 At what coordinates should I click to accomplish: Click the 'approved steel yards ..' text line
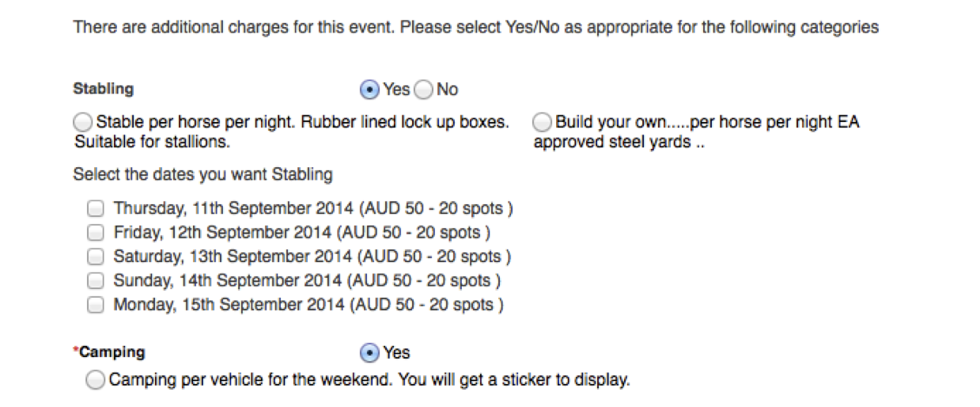[619, 143]
